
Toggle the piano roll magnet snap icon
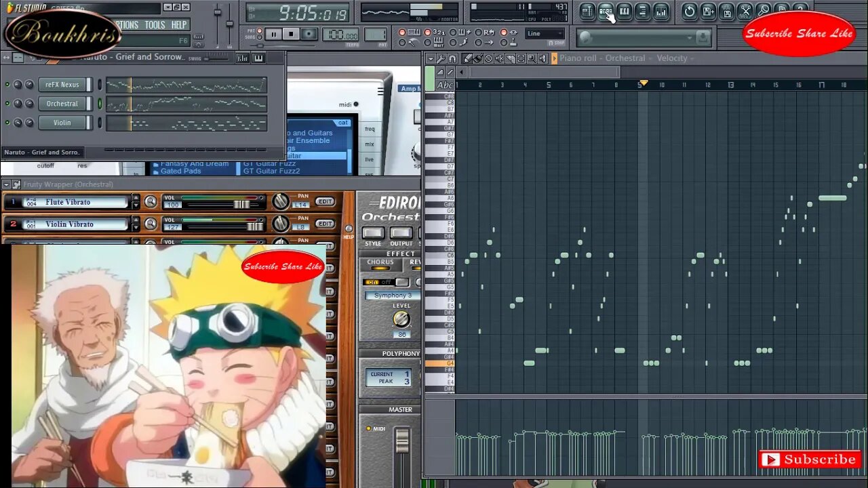point(452,58)
